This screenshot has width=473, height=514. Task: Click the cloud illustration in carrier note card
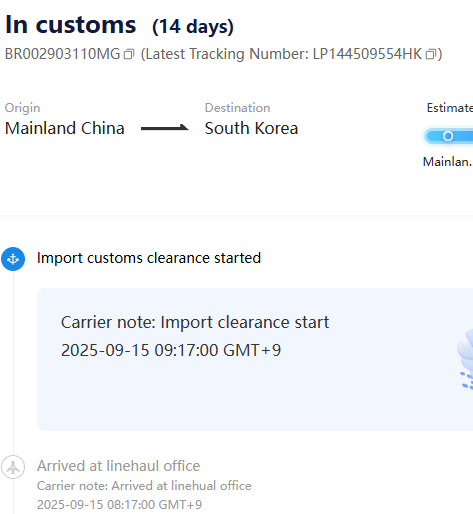(x=465, y=359)
